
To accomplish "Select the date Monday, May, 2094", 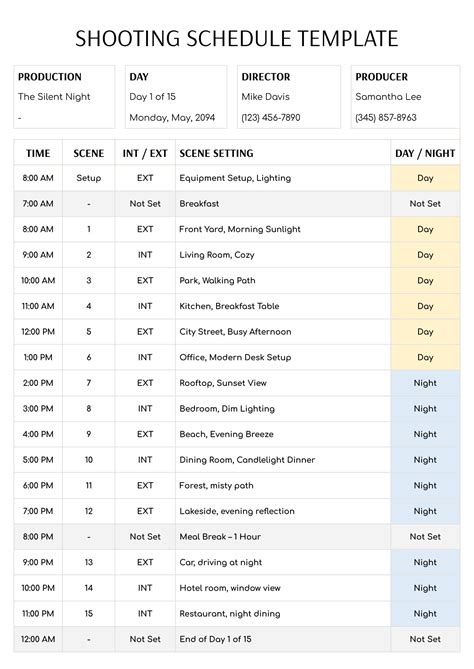I will (x=172, y=117).
